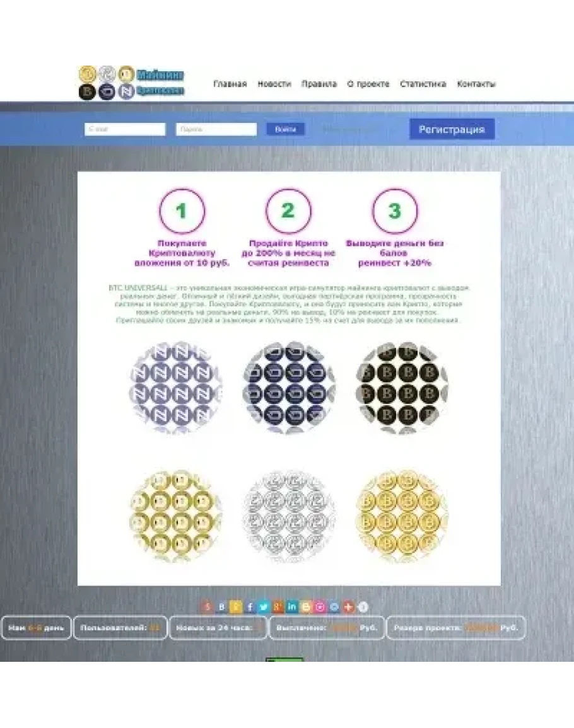The height and width of the screenshot is (728, 574).
Task: Click the Регистрация button
Action: click(452, 129)
